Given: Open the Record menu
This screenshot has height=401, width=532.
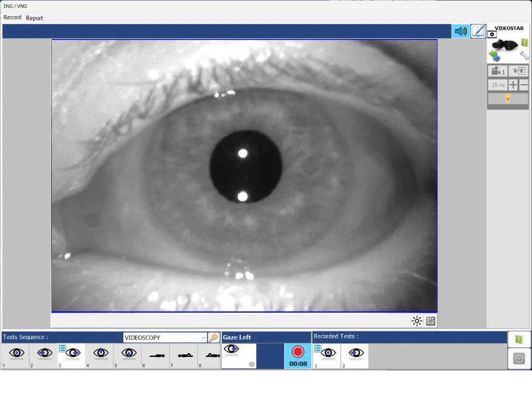Looking at the screenshot, I should [x=12, y=17].
